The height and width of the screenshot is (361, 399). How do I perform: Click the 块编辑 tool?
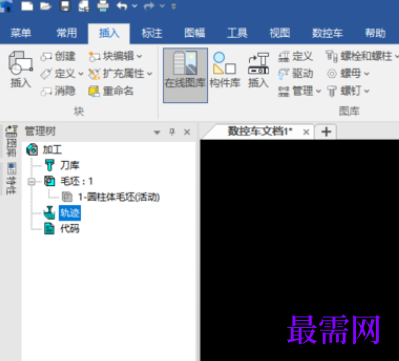coord(111,56)
